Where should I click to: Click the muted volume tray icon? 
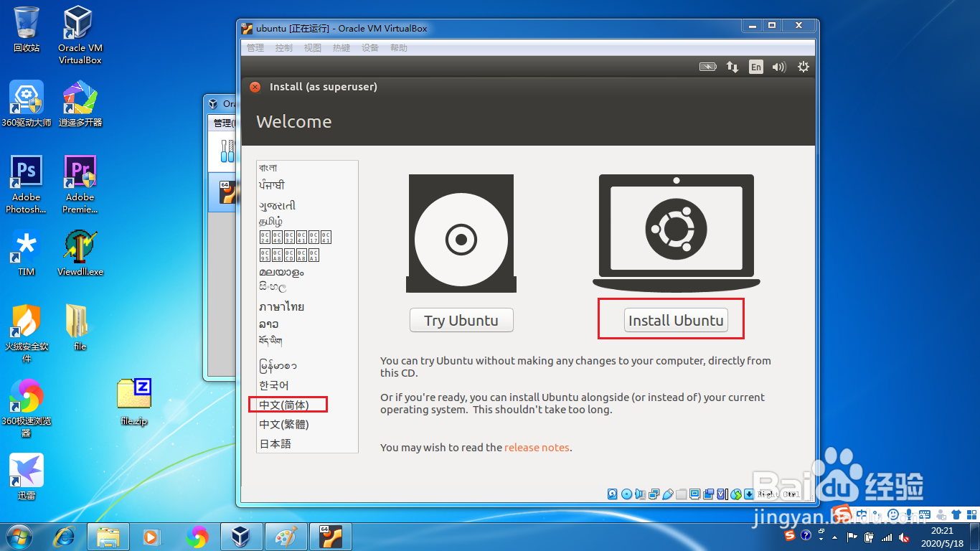904,537
